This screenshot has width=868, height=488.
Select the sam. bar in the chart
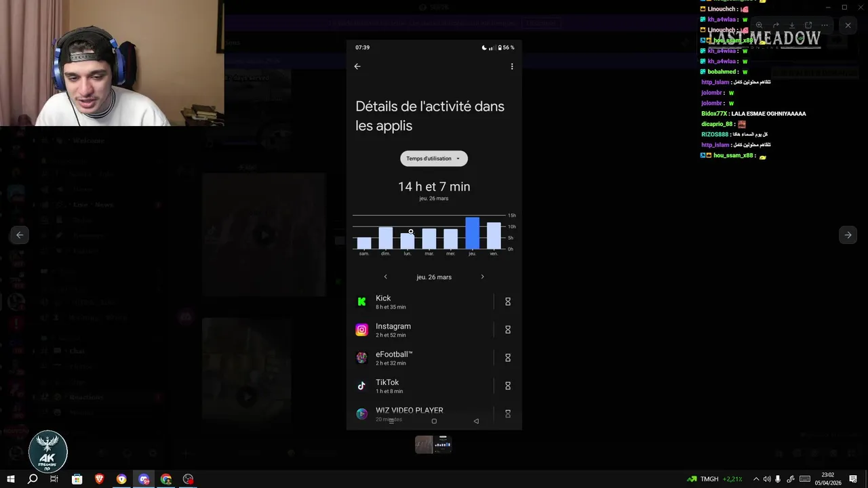(364, 243)
